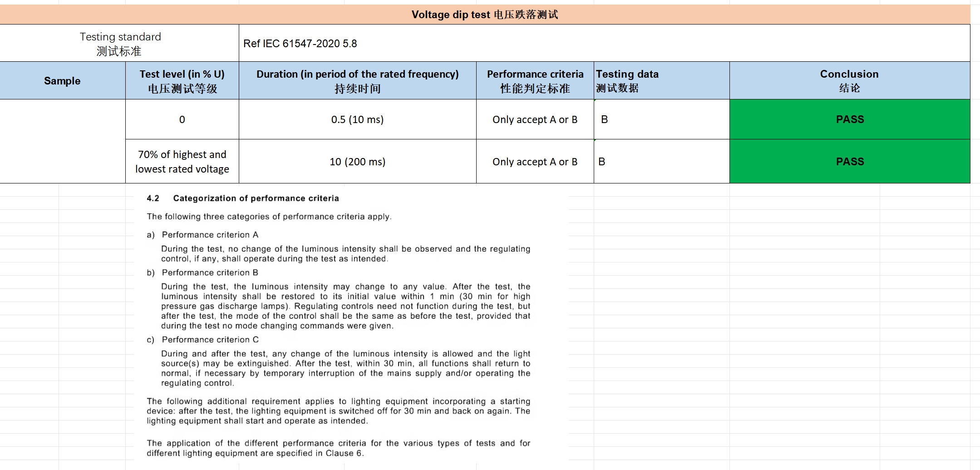Select '70% of highest and lowest rated voltage' cell
Image resolution: width=980 pixels, height=470 pixels.
pos(182,161)
